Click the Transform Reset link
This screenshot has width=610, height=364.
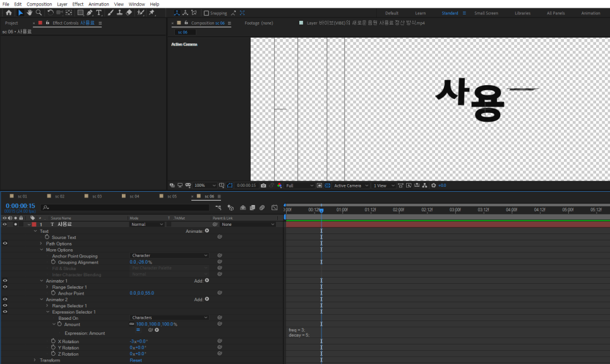point(136,360)
